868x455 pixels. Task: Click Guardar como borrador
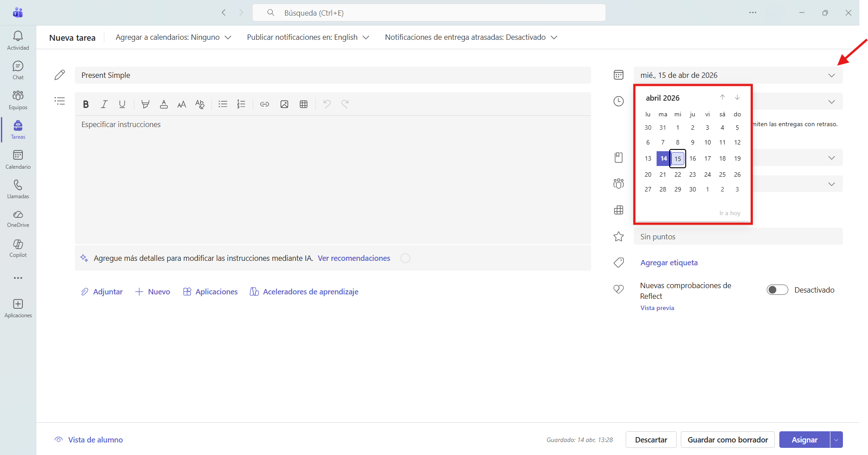click(728, 440)
